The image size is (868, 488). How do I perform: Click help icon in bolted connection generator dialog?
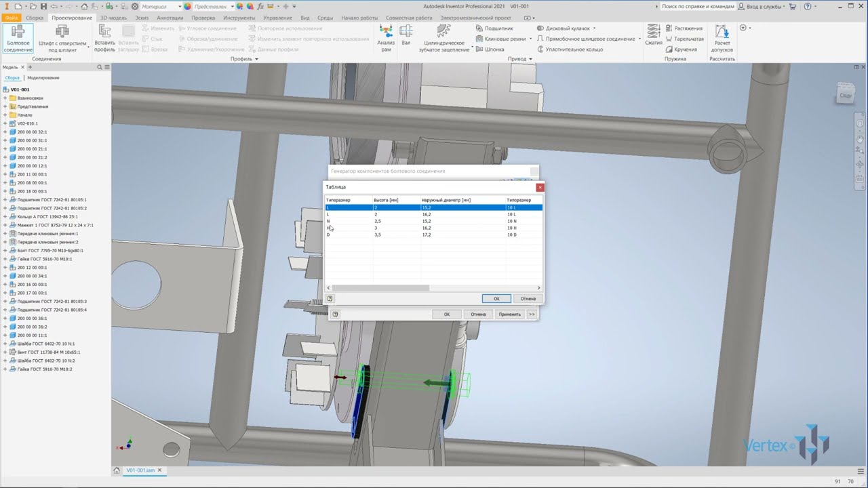(x=335, y=314)
